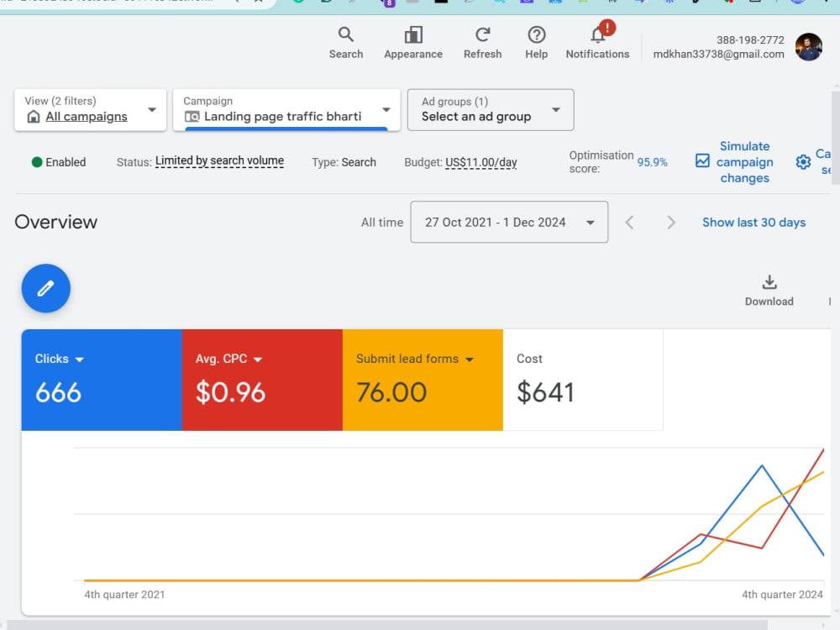Change the Avg. CPC metric dropdown

pyautogui.click(x=228, y=359)
